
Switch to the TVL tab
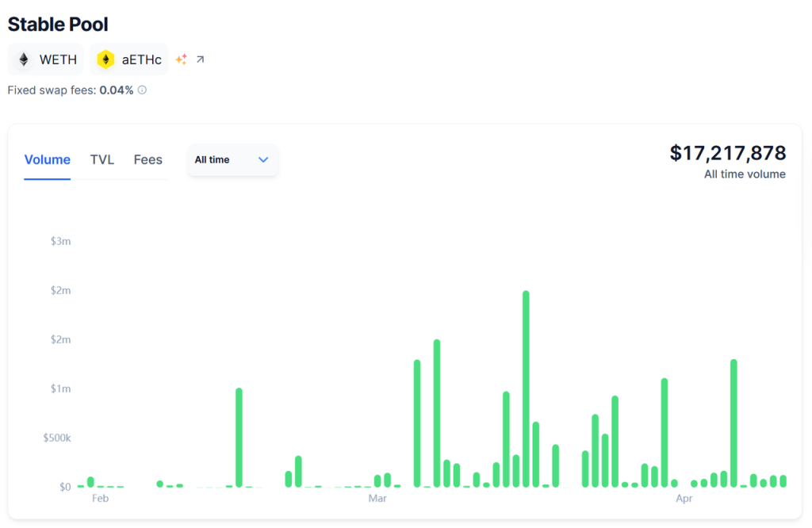[x=102, y=160]
